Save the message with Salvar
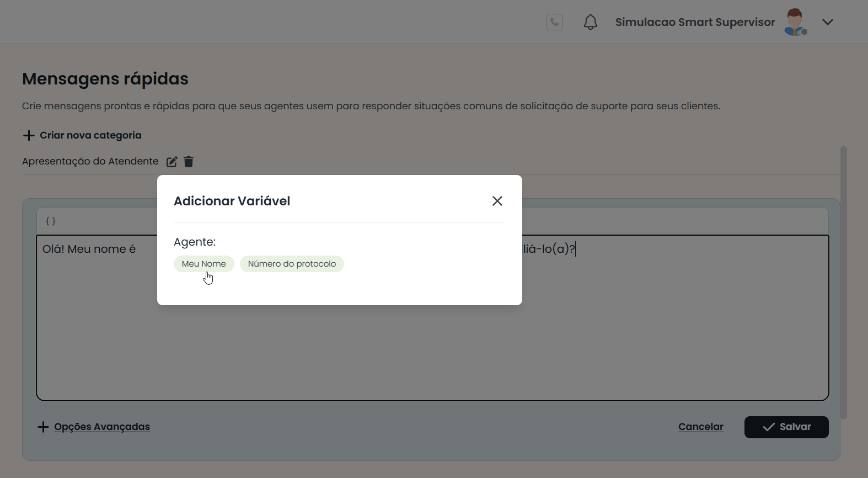868x478 pixels. 786,427
